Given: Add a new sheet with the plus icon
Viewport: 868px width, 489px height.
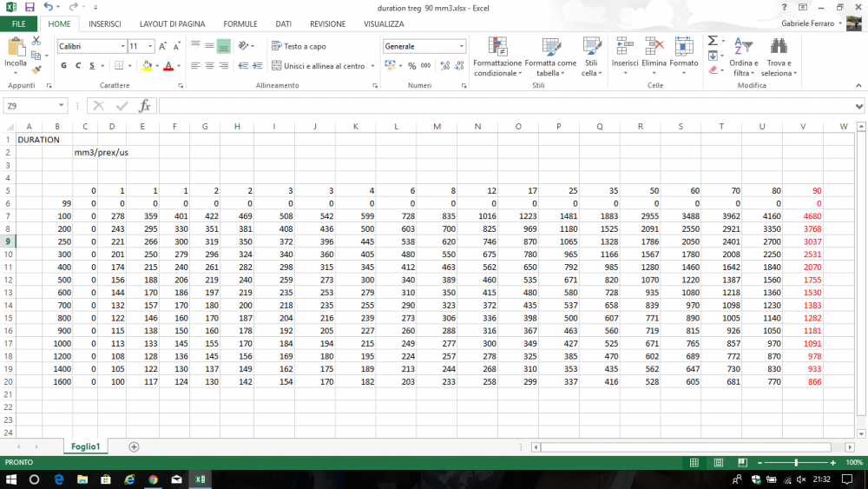Looking at the screenshot, I should [x=134, y=446].
